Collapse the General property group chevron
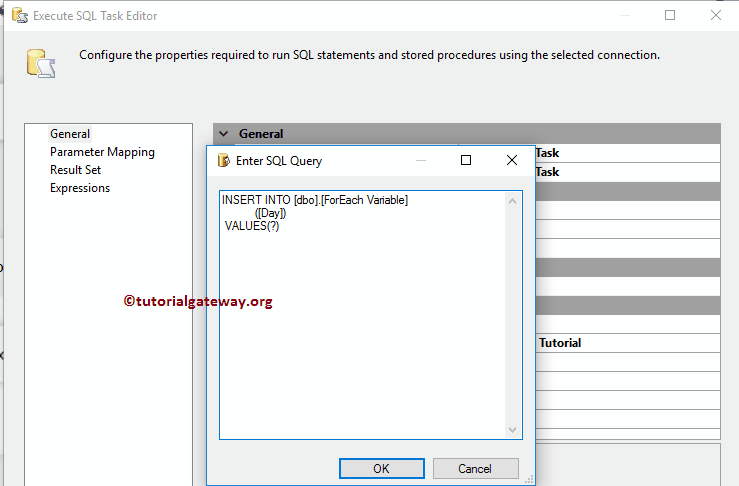Viewport: 739px width, 486px height. [224, 134]
